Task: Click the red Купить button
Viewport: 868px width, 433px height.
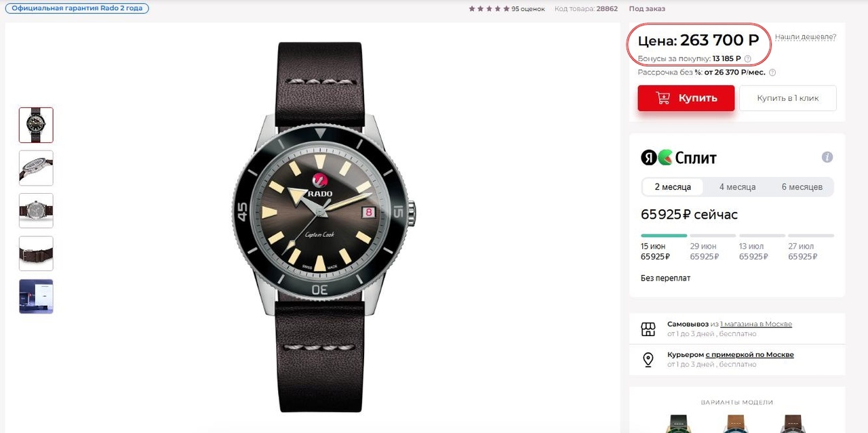Action: coord(686,98)
